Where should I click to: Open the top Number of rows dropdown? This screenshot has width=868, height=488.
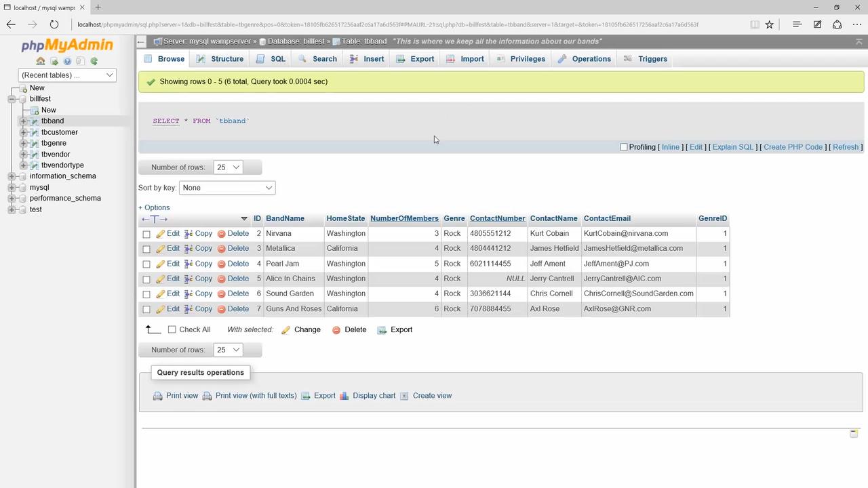228,167
